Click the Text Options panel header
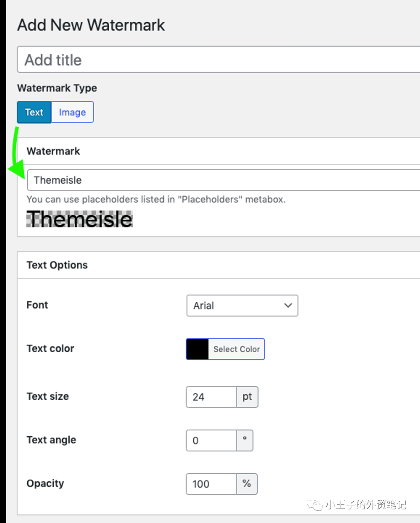This screenshot has height=523, width=420. 219,265
